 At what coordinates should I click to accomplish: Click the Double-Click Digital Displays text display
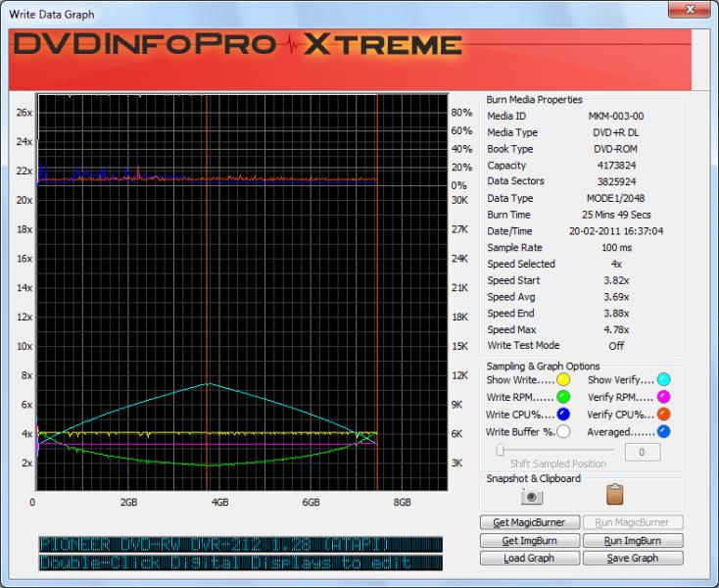pyautogui.click(x=241, y=563)
